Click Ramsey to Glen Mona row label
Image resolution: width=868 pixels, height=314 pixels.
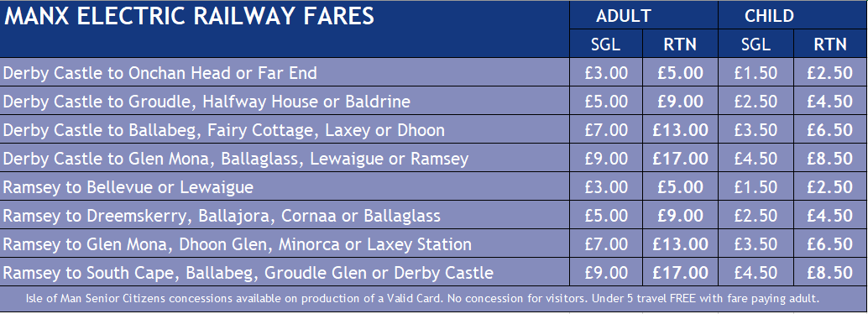[x=237, y=244]
